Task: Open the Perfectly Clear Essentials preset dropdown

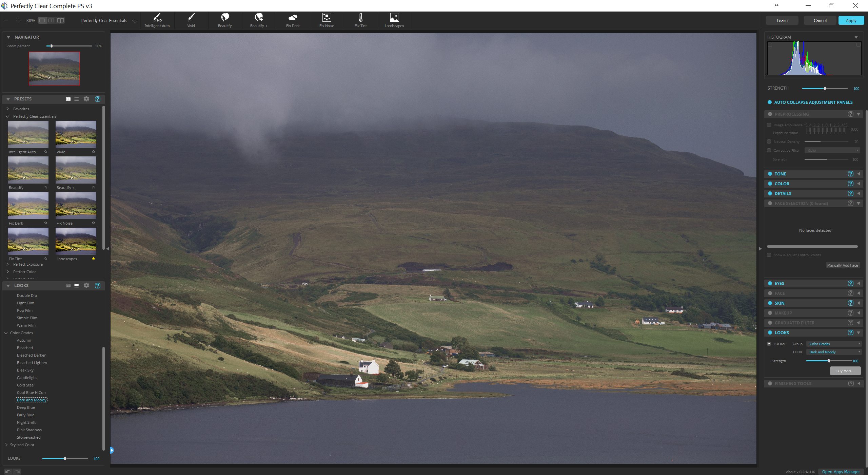Action: [x=109, y=20]
